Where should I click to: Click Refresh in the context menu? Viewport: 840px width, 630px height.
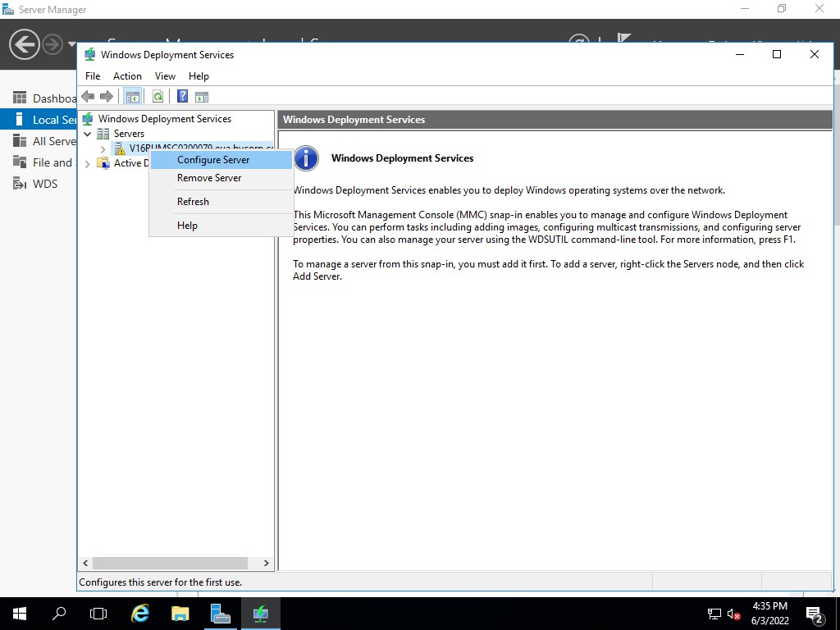(193, 202)
